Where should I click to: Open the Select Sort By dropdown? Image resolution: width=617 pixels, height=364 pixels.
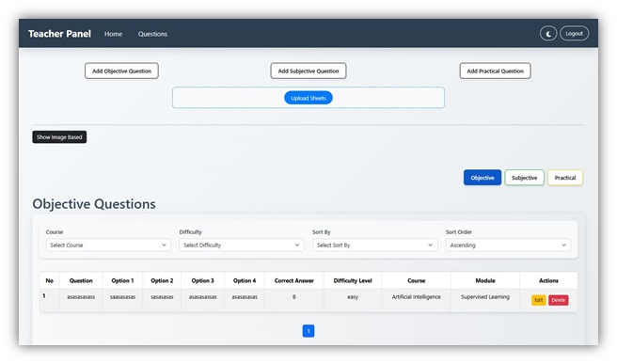click(374, 245)
